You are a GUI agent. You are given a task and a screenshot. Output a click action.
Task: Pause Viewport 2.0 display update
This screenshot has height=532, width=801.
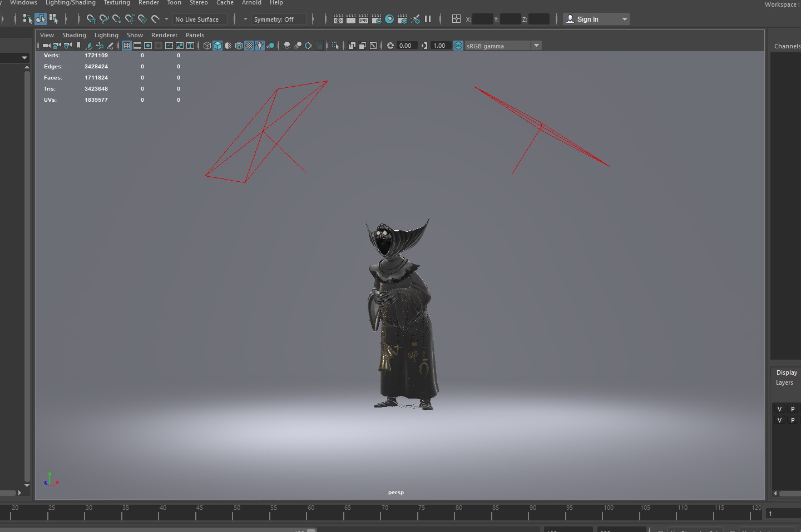pos(428,19)
